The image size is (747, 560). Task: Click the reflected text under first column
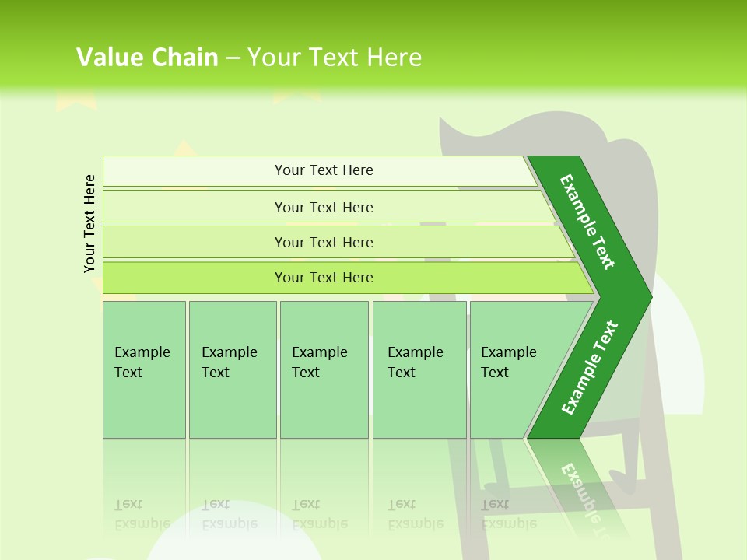click(x=142, y=514)
